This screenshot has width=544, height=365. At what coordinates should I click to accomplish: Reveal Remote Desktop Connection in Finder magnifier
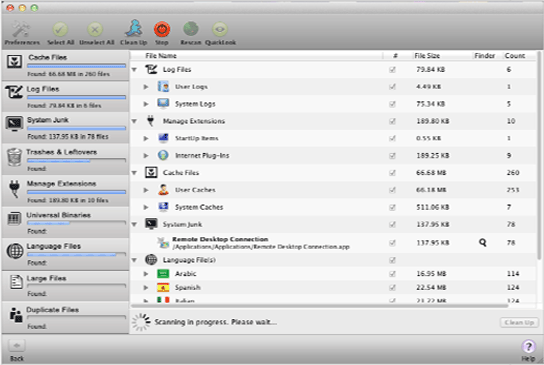[x=483, y=243]
